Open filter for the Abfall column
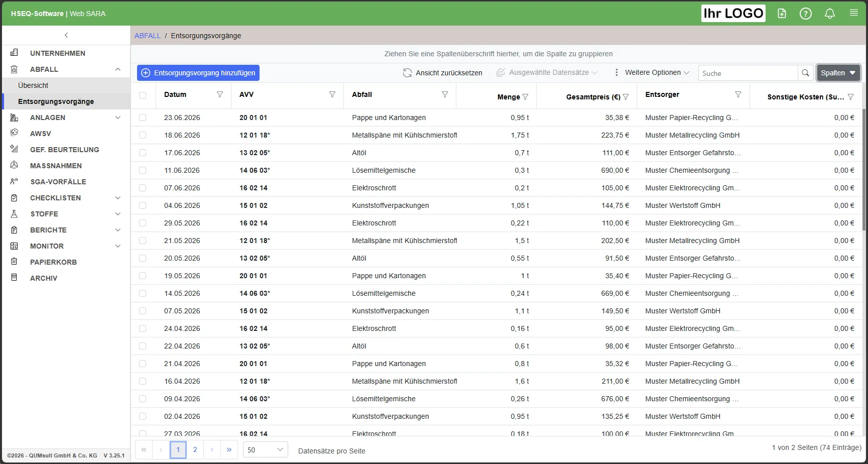 pyautogui.click(x=445, y=94)
